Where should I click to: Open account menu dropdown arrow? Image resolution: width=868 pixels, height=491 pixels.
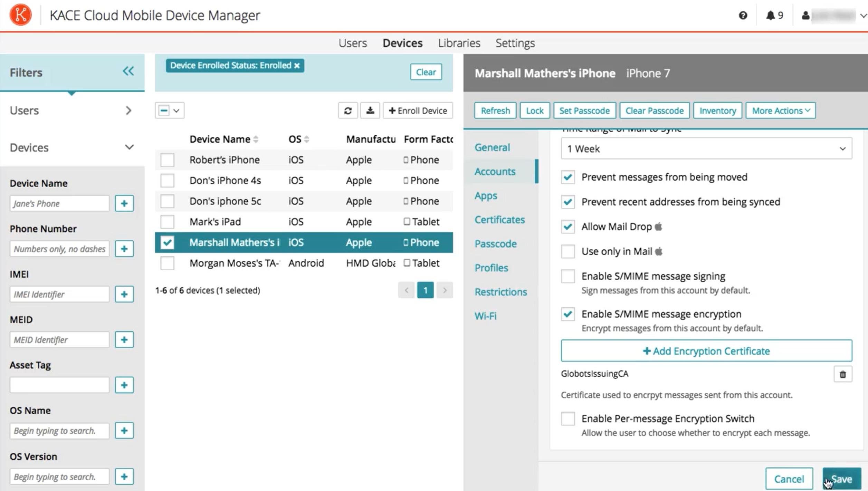coord(863,16)
